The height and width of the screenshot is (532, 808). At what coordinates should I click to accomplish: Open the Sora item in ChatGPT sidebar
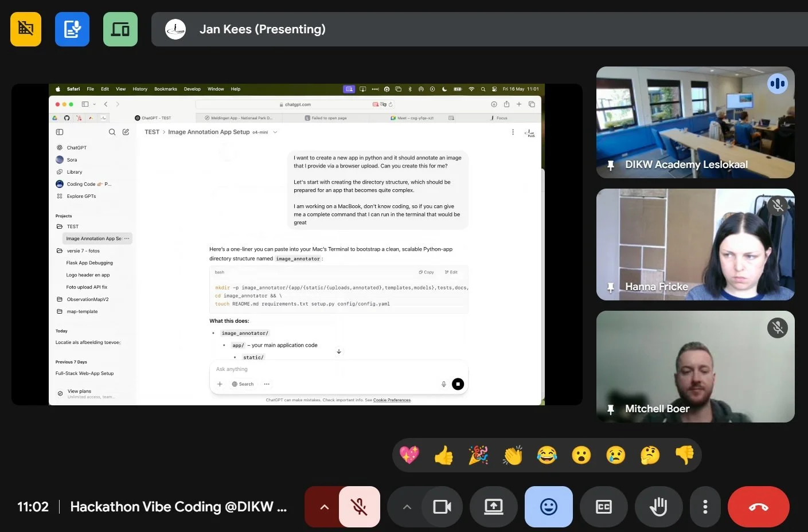pyautogui.click(x=72, y=160)
